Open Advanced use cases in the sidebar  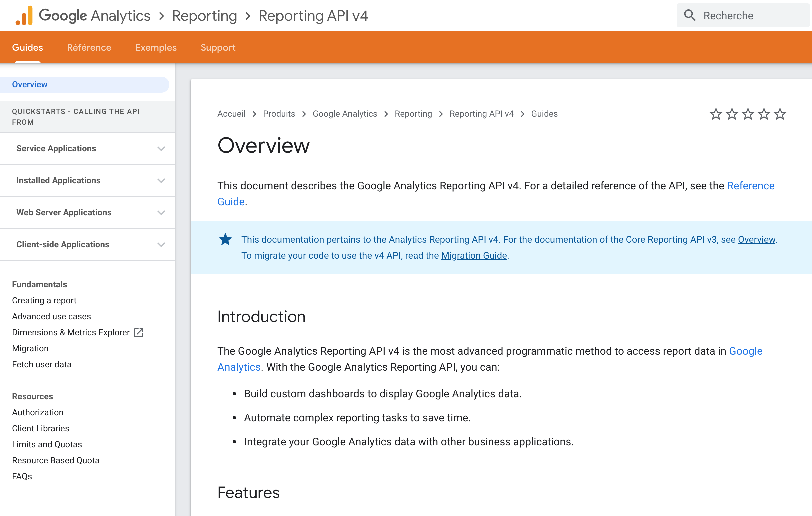(51, 316)
